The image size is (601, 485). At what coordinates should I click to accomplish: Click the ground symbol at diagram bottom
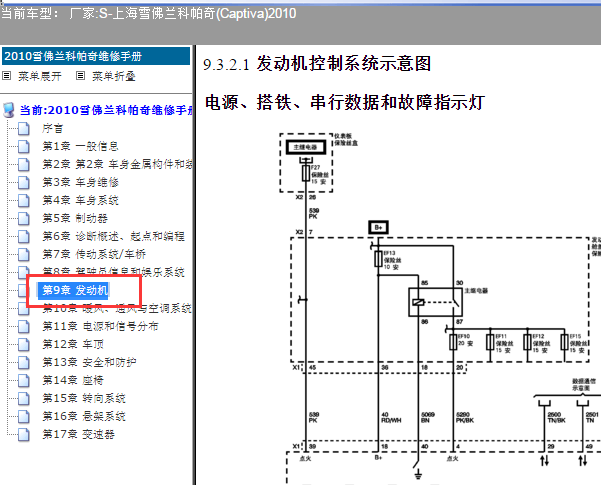(418, 474)
